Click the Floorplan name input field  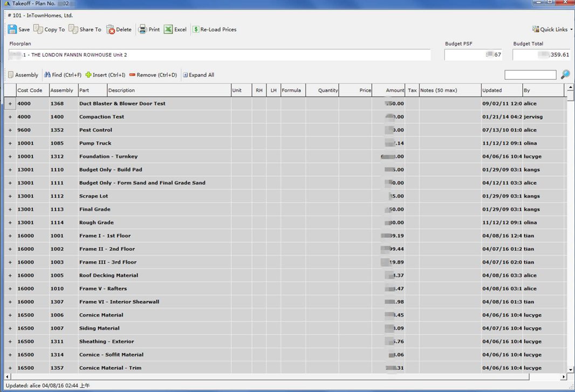pyautogui.click(x=220, y=55)
